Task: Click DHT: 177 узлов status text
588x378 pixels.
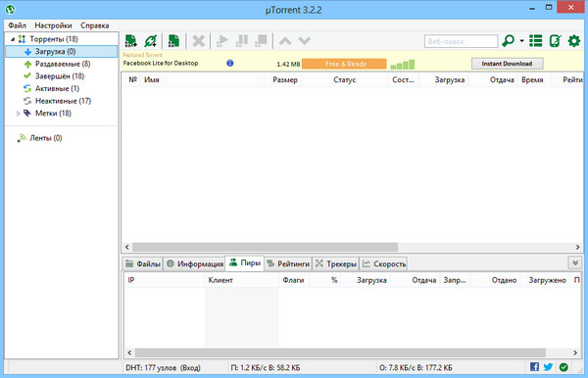Action: point(163,368)
